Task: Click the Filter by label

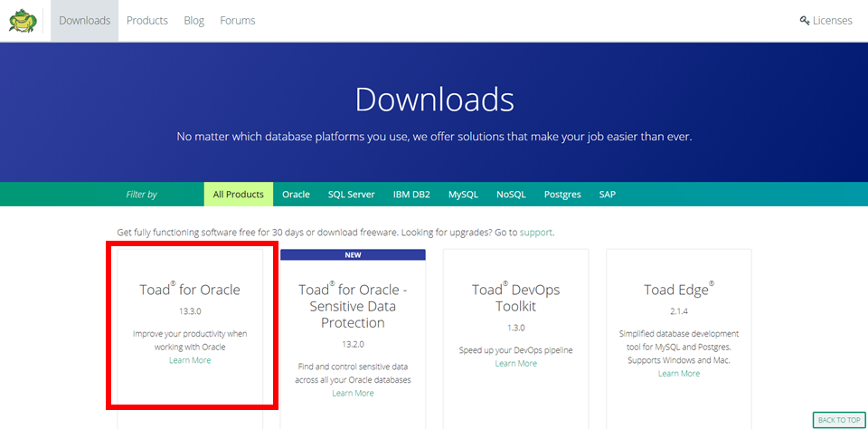Action: [141, 195]
